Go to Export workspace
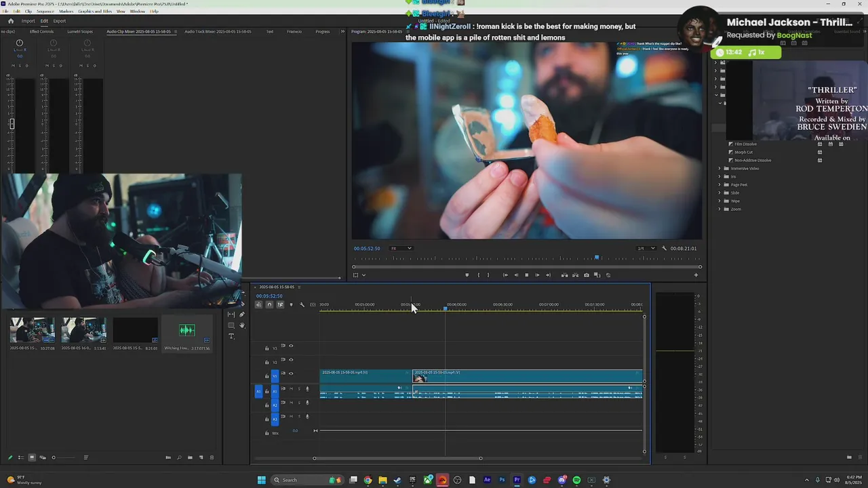Viewport: 868px width, 488px height. click(x=60, y=21)
